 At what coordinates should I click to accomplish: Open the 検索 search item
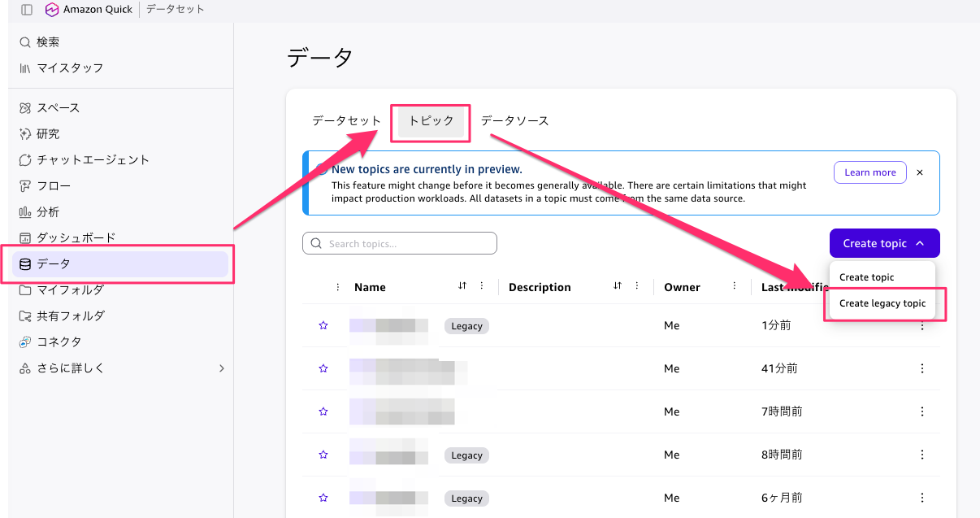[48, 42]
